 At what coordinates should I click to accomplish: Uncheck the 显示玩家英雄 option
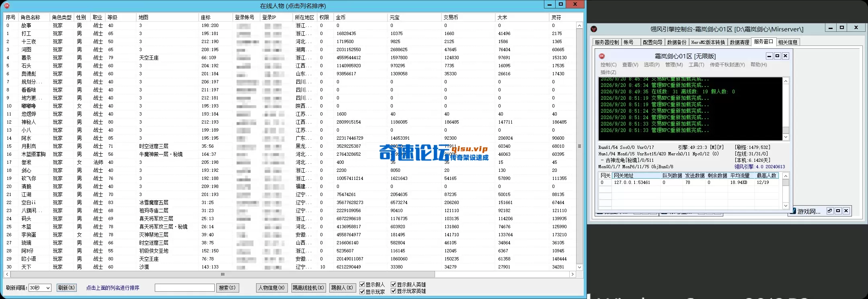tap(394, 291)
